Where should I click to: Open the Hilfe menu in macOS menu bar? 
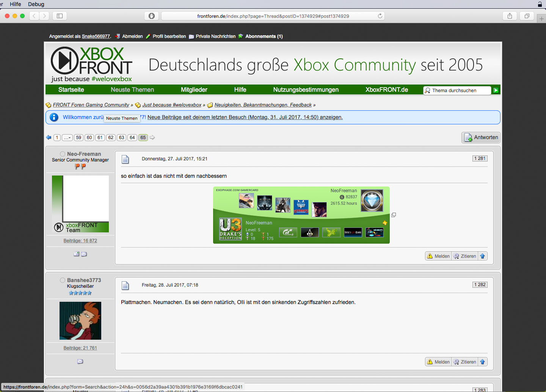(16, 4)
